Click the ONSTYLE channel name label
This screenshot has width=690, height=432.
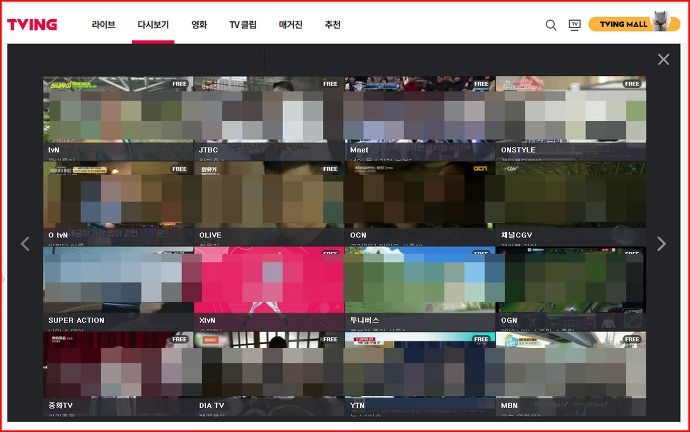(x=518, y=150)
